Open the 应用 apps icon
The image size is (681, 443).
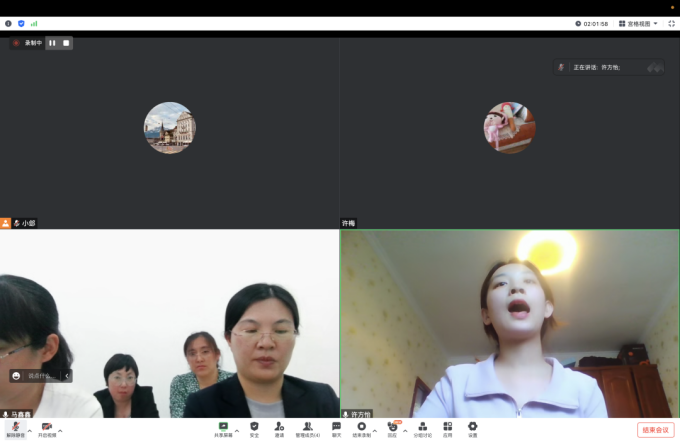click(448, 428)
